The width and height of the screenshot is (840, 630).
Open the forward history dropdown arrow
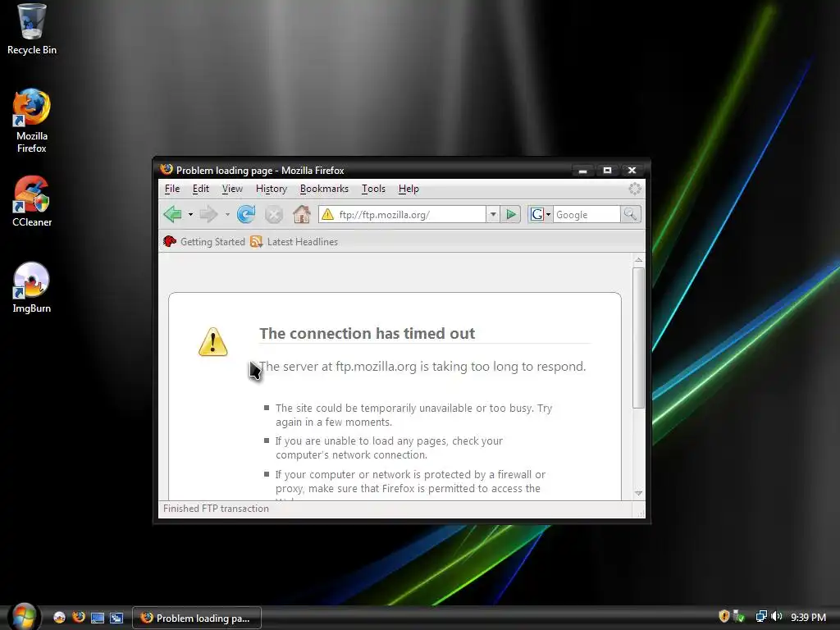(x=227, y=215)
